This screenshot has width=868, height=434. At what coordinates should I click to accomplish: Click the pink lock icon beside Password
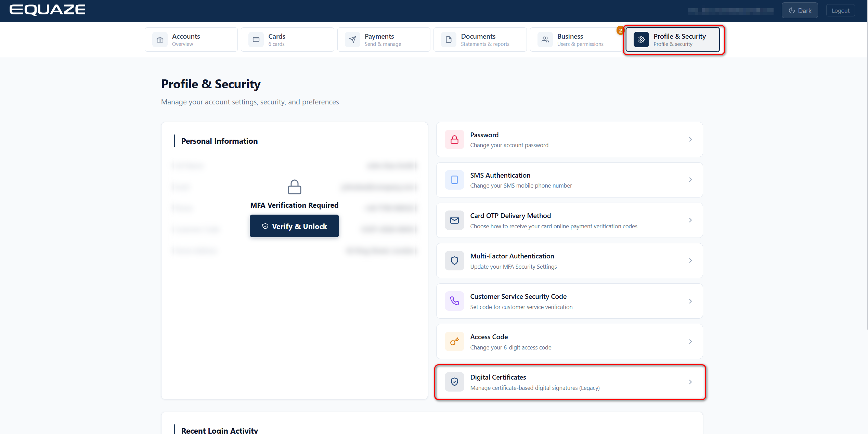(x=454, y=139)
